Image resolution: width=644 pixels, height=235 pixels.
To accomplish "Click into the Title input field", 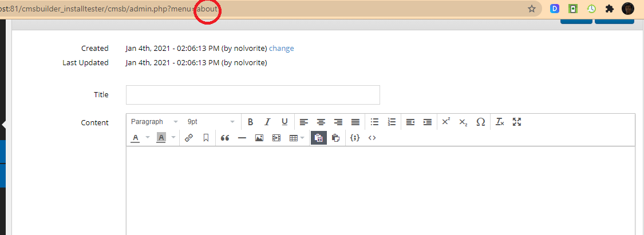I will coord(252,95).
